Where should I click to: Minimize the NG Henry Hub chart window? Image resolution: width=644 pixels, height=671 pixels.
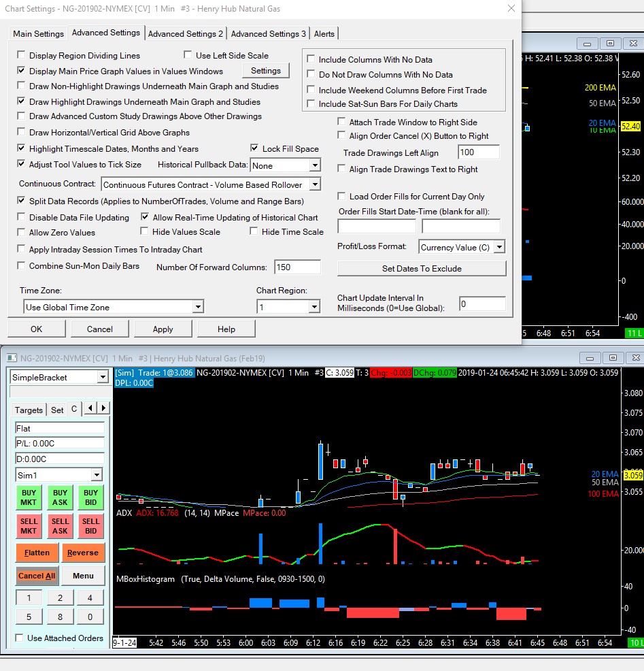[590, 358]
